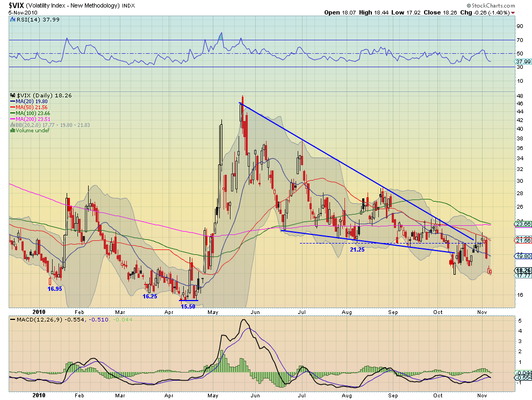This screenshot has width=532, height=400.
Task: Select the MA(100) 23.66 legend entry
Action: point(31,113)
